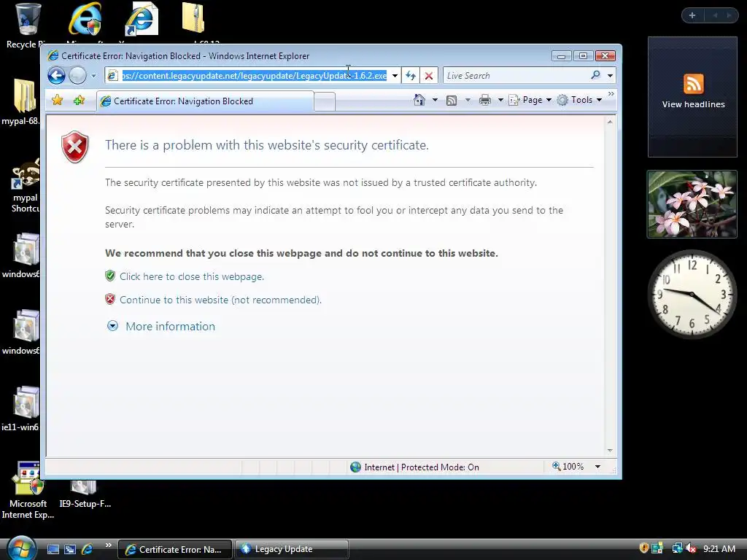Image resolution: width=747 pixels, height=560 pixels.
Task: Expand the address bar history dropdown
Action: coord(395,76)
